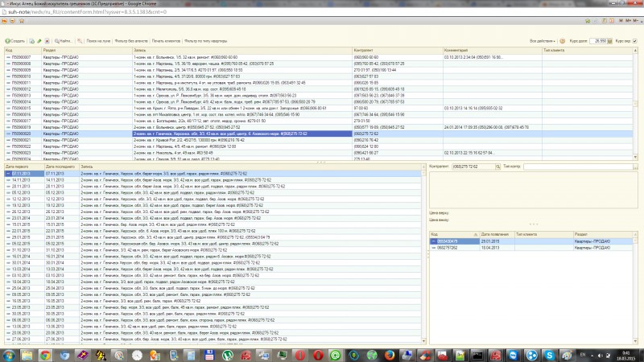Click the red X delete record icon
The image size is (644, 362).
(x=47, y=41)
